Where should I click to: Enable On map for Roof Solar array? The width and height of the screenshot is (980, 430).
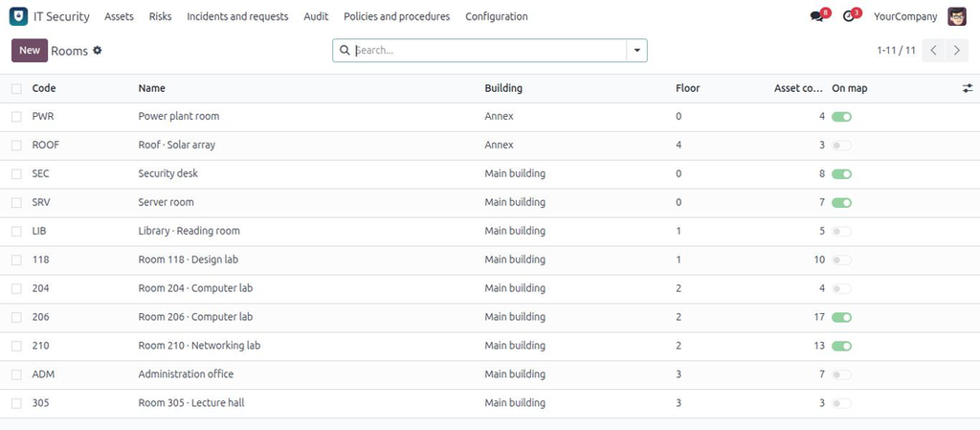click(841, 146)
